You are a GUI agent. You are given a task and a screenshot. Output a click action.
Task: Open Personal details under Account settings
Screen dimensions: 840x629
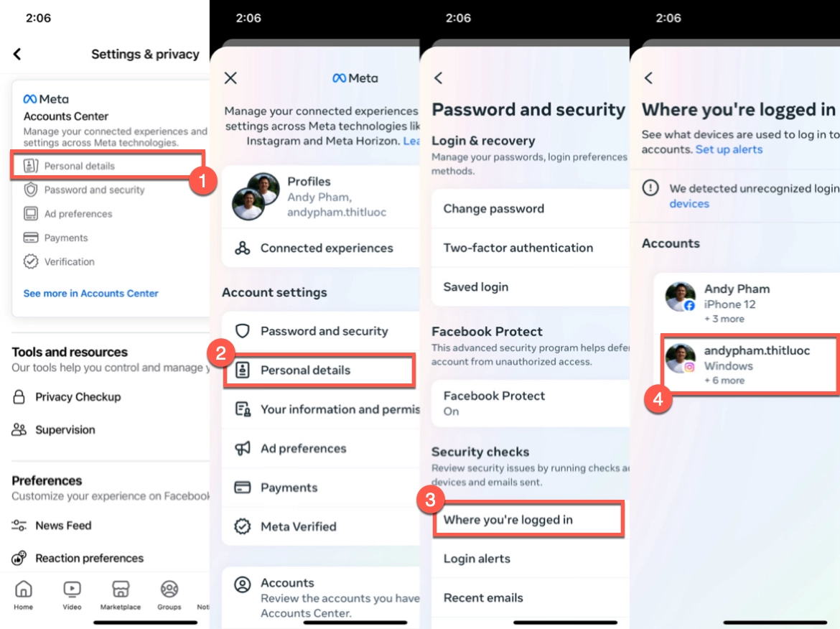click(319, 371)
